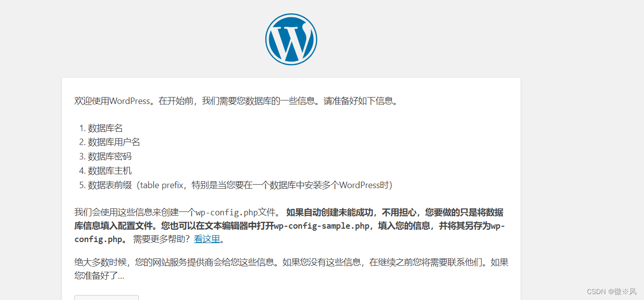Click the WordPress logo at top

(x=291, y=39)
